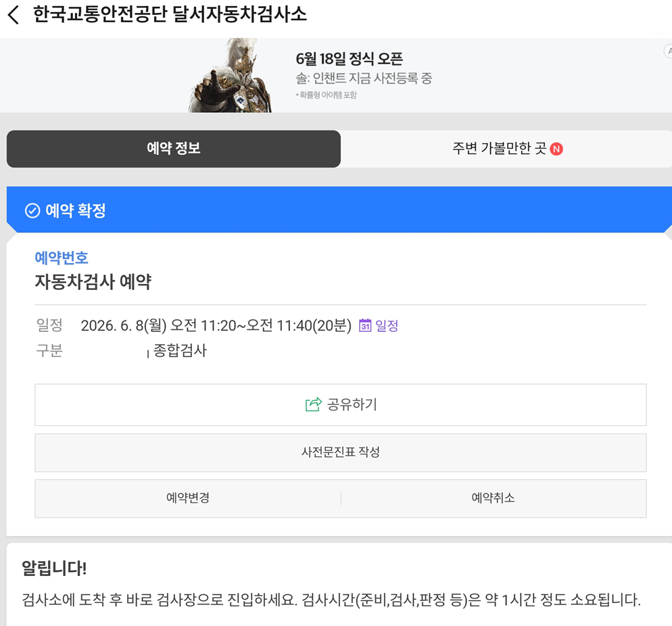The image size is (672, 626).
Task: Click the checkmark icon beside 예약 확정
Action: [32, 210]
